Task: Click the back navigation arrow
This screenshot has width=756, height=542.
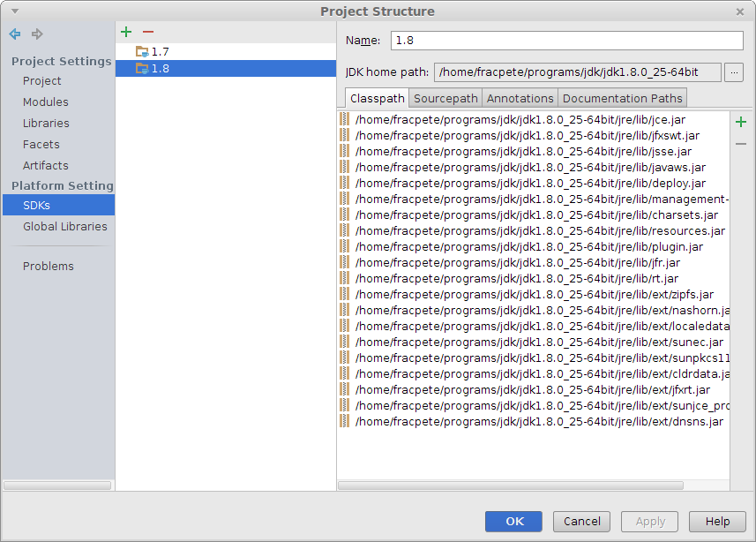Action: pos(15,34)
